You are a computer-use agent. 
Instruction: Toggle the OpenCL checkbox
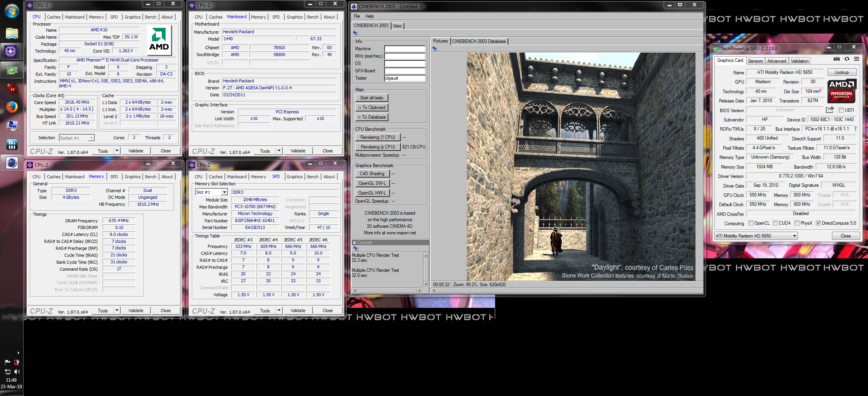[751, 223]
